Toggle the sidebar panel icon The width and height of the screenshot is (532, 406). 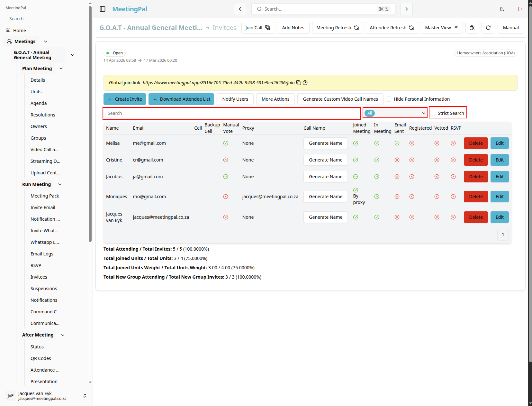click(103, 9)
